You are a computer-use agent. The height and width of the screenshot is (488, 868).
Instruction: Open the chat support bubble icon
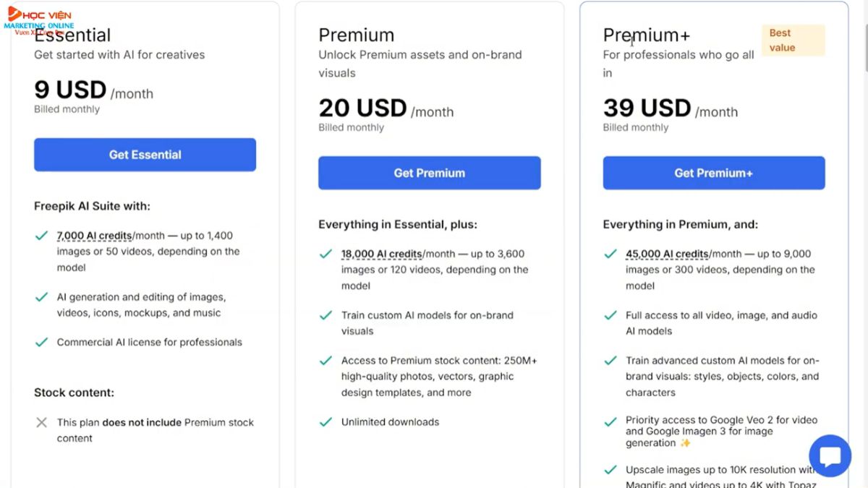[830, 455]
